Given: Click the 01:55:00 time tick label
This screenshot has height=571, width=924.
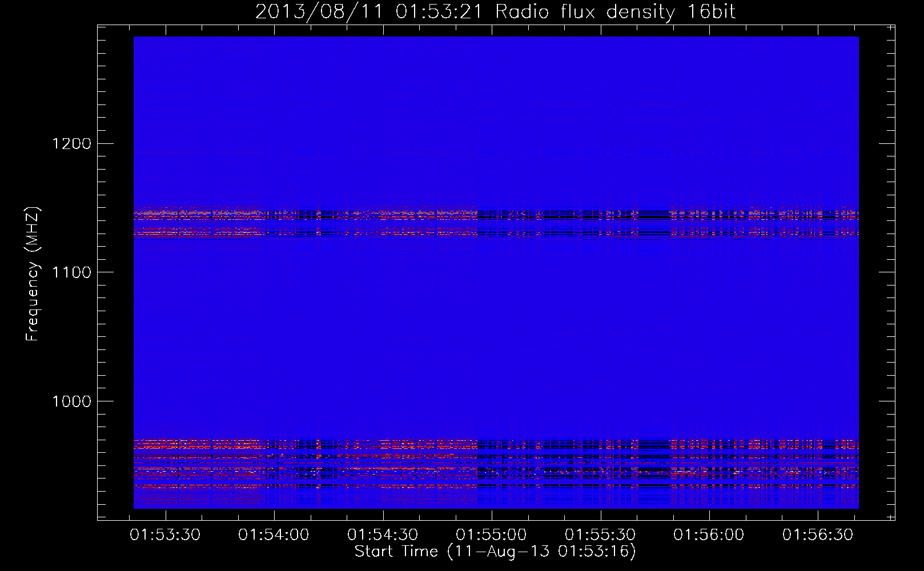Looking at the screenshot, I should point(491,535).
